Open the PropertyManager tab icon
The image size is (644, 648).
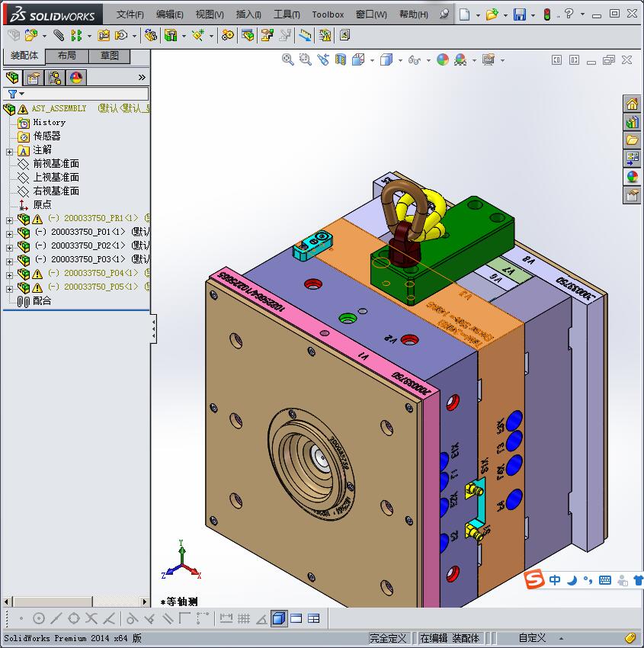(34, 78)
